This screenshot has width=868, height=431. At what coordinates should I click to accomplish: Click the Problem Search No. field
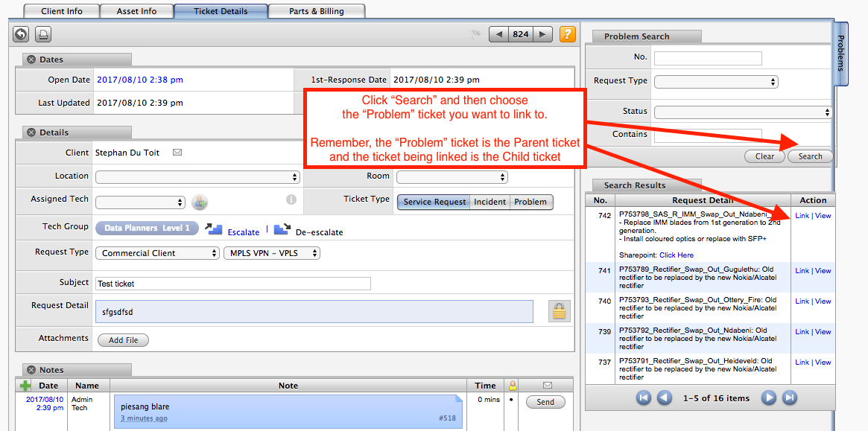708,58
